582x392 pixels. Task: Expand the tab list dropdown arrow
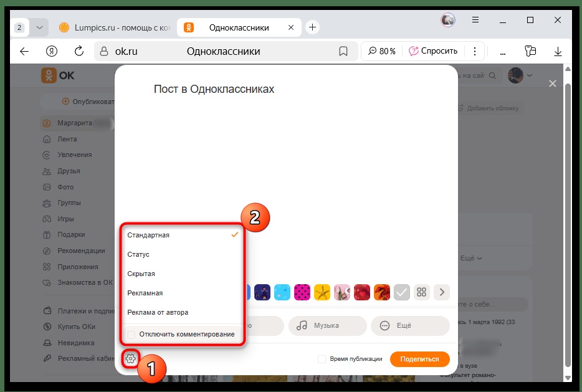tap(39, 27)
